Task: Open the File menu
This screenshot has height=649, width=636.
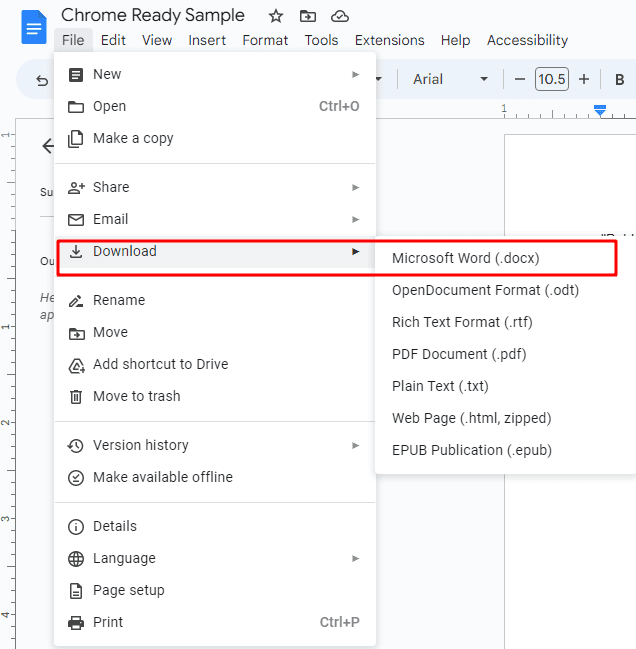Action: [73, 40]
